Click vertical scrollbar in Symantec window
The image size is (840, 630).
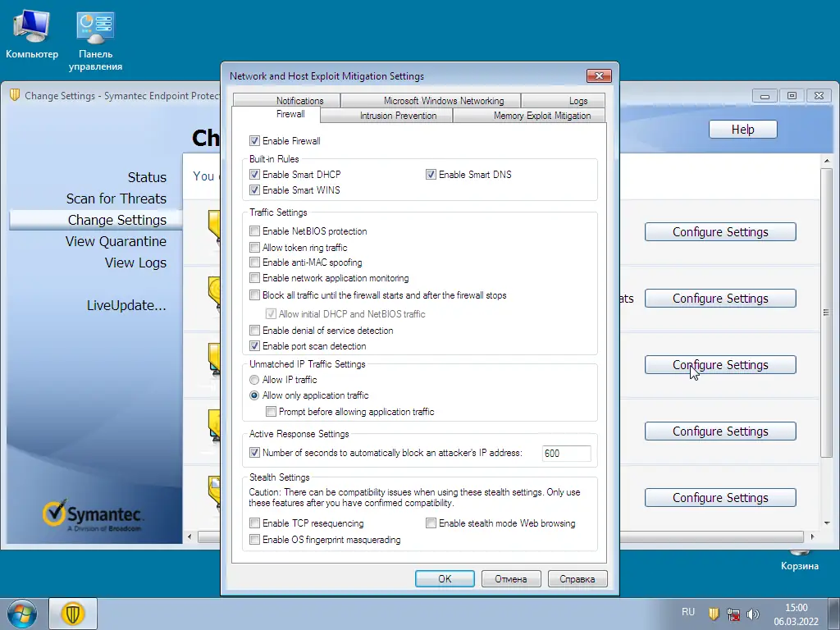(827, 313)
